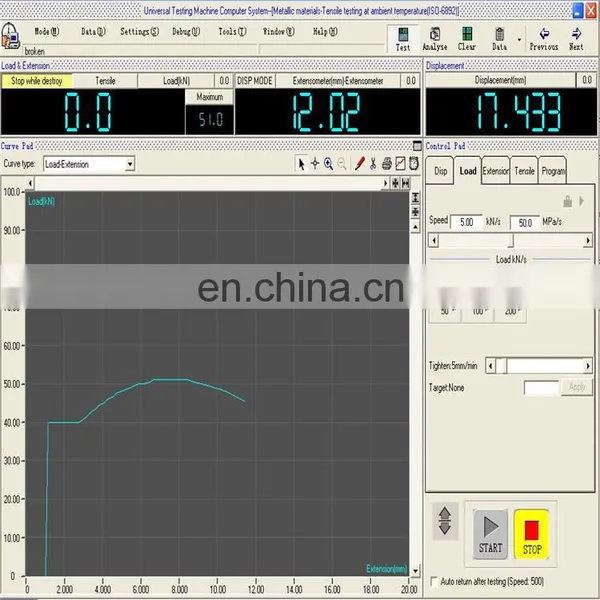
Task: Open the Data menu
Action: 93,31
